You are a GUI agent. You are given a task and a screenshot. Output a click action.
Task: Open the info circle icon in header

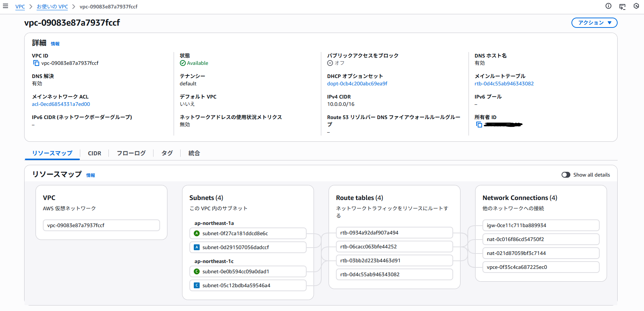point(608,6)
